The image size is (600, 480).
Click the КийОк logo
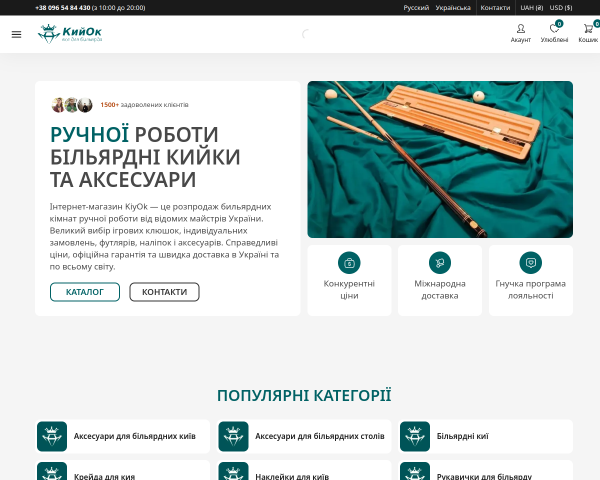(x=70, y=34)
